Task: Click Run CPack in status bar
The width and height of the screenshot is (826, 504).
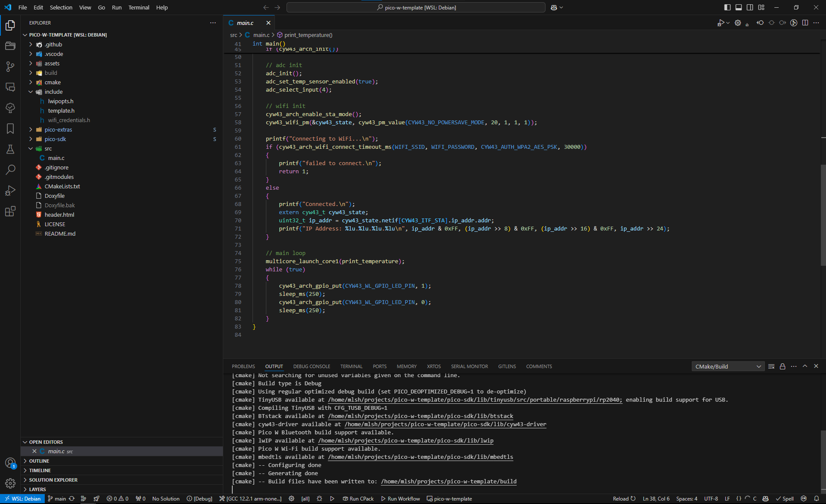Action: pyautogui.click(x=358, y=499)
